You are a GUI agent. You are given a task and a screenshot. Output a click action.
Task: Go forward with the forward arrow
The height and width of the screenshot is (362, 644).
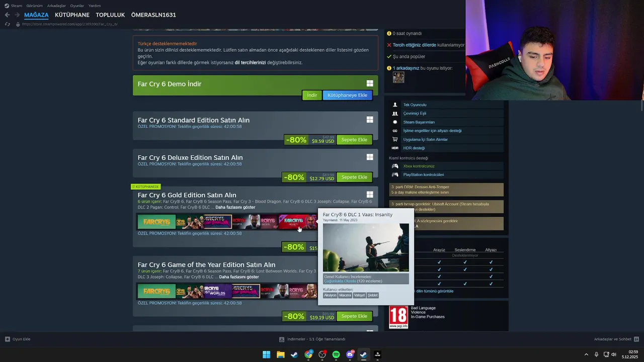[17, 15]
